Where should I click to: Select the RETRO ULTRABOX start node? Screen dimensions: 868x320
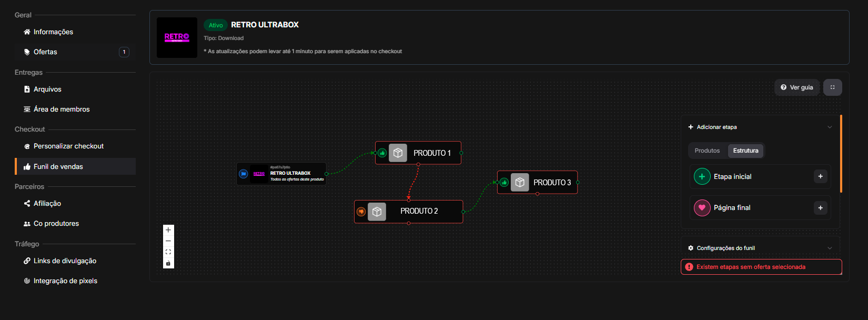pos(281,174)
